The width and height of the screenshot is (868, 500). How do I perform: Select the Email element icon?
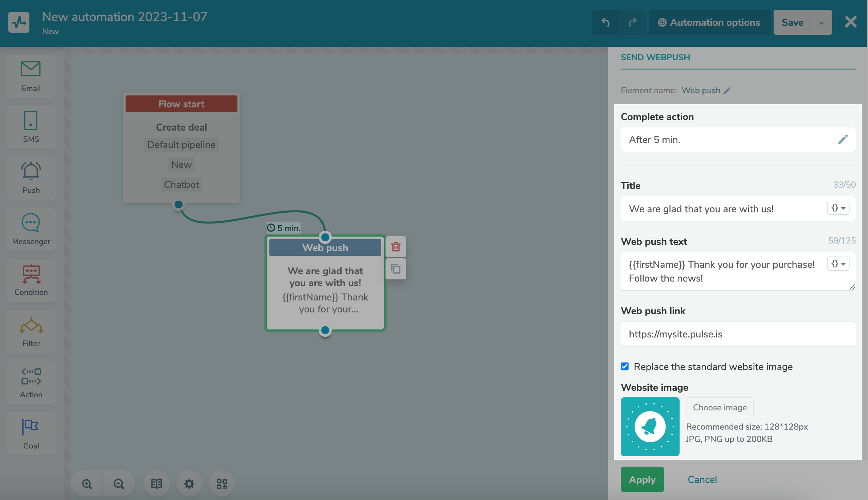click(x=31, y=69)
